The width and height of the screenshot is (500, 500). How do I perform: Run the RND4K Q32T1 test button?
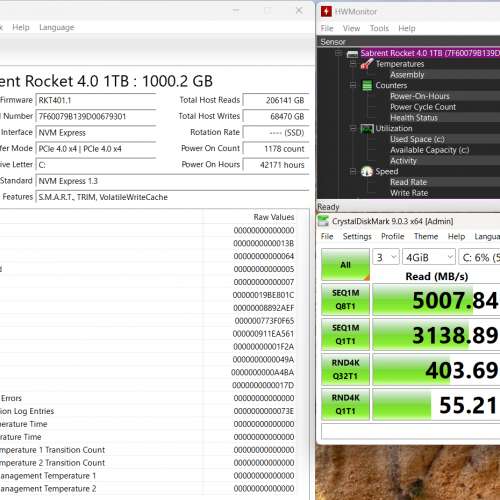tap(345, 369)
